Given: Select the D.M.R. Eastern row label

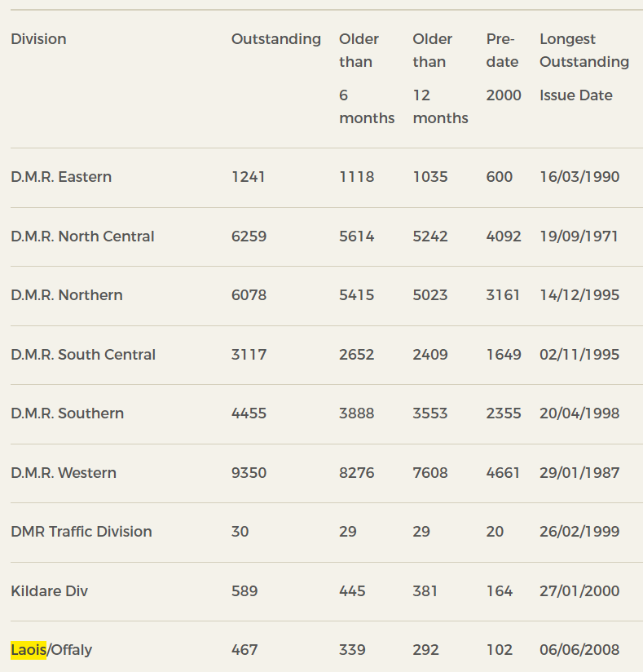Looking at the screenshot, I should point(61,177).
